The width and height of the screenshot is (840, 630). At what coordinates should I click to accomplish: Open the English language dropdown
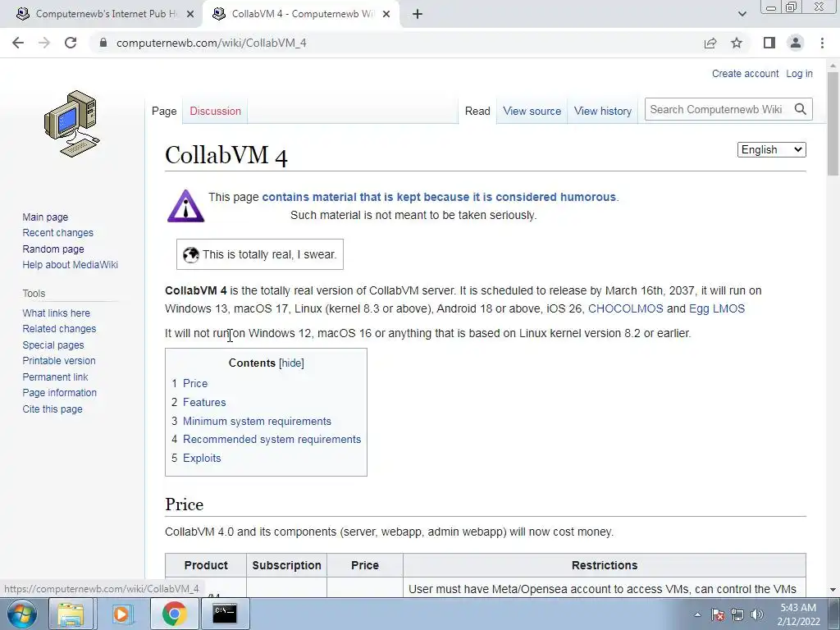tap(771, 149)
